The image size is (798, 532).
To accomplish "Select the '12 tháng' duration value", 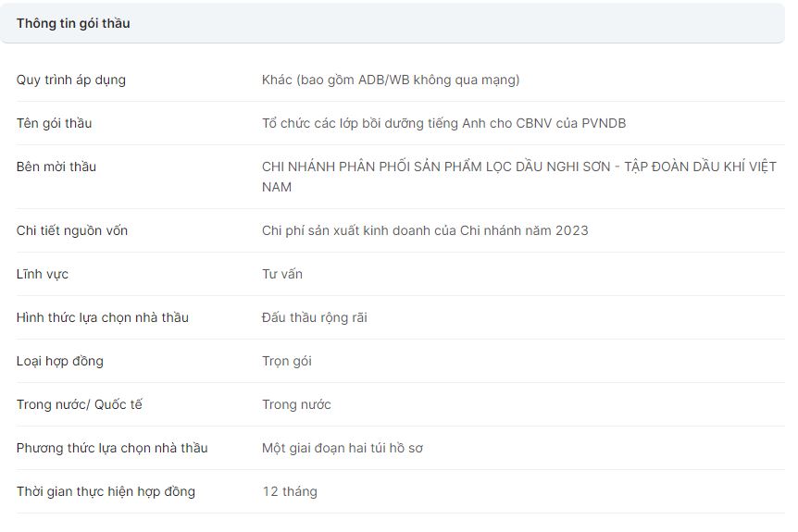I will pyautogui.click(x=290, y=491).
